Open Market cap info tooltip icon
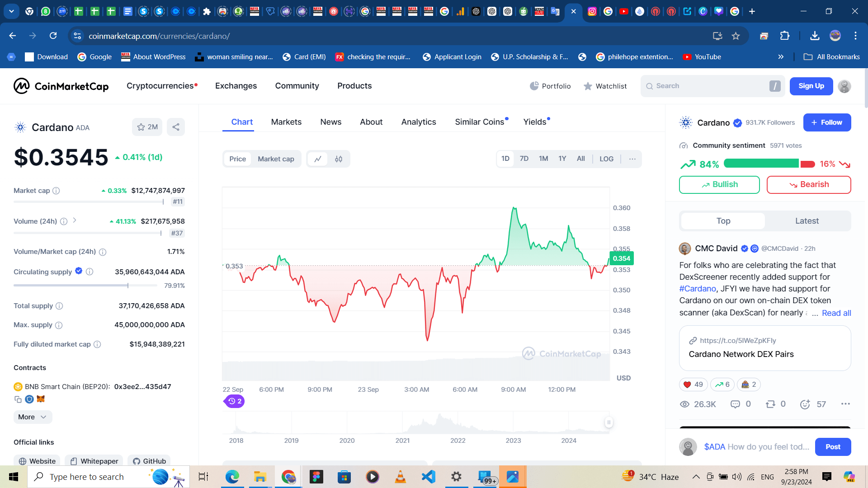Viewport: 868px width, 488px height. tap(56, 191)
